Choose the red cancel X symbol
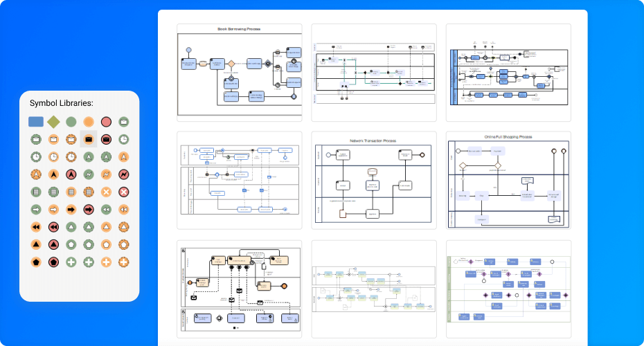The height and width of the screenshot is (346, 644). click(124, 192)
